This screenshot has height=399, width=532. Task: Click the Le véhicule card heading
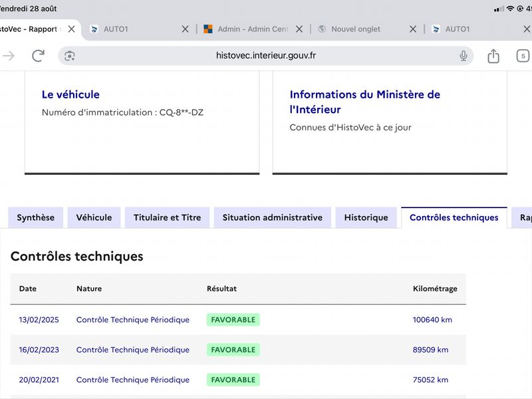pos(70,94)
